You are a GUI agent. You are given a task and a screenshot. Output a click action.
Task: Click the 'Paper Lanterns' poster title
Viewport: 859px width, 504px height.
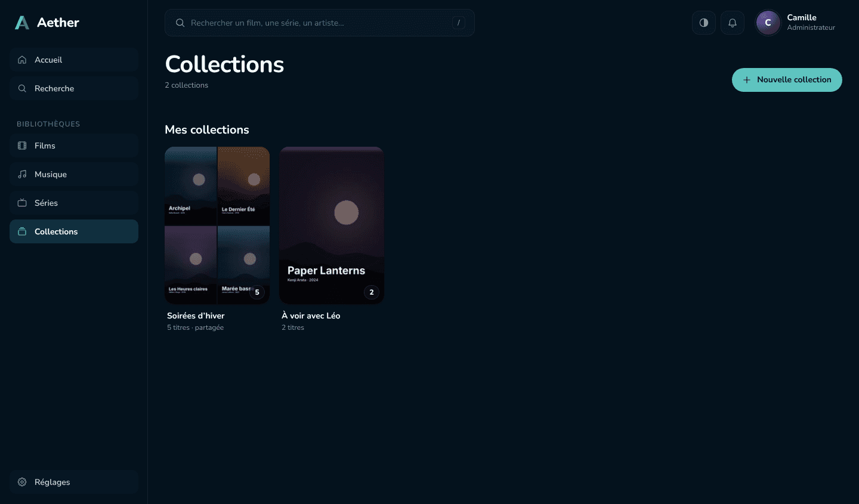coord(326,270)
